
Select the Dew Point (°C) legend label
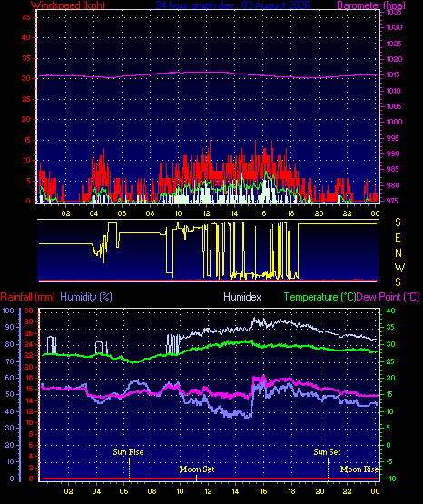[x=388, y=297]
